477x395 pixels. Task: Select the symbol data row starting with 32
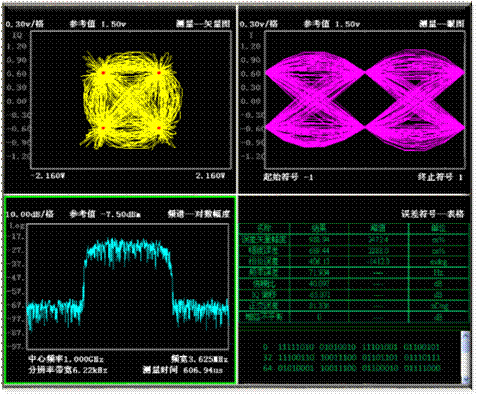pyautogui.click(x=351, y=358)
